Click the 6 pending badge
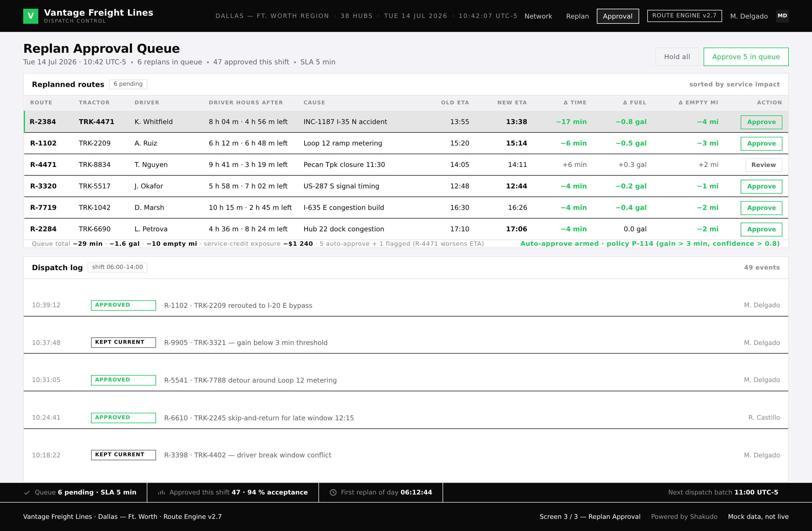This screenshot has width=812, height=531. pyautogui.click(x=128, y=84)
